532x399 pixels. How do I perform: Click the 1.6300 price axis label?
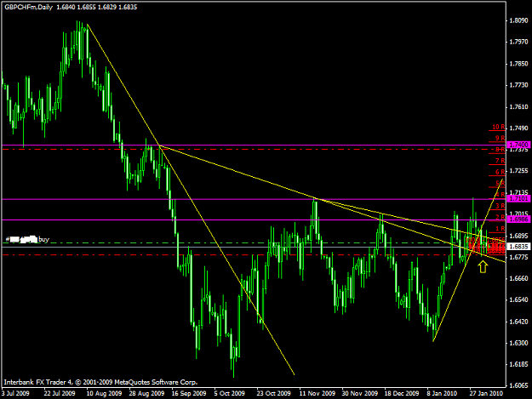pyautogui.click(x=518, y=343)
